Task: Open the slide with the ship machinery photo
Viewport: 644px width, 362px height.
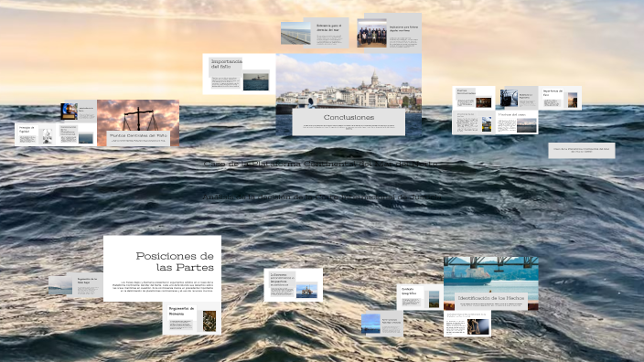Action: tap(519, 98)
